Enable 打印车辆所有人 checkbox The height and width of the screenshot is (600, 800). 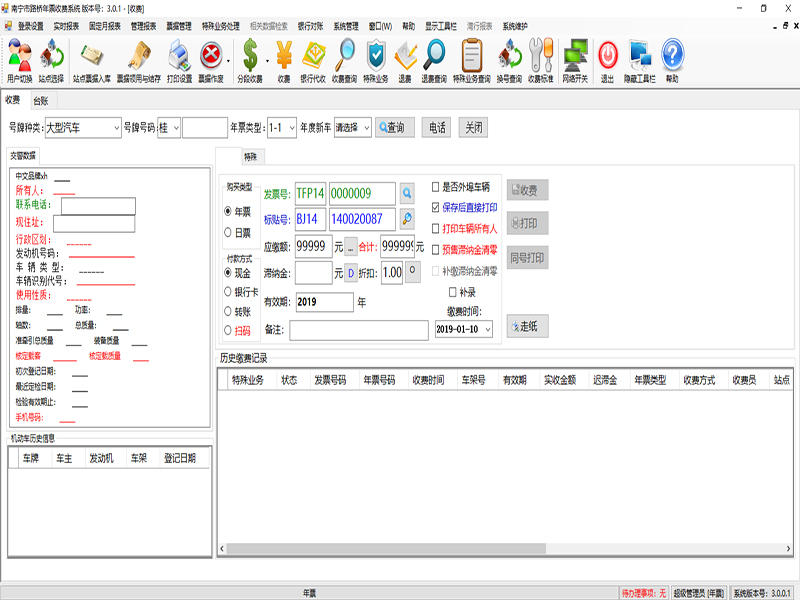[x=435, y=229]
